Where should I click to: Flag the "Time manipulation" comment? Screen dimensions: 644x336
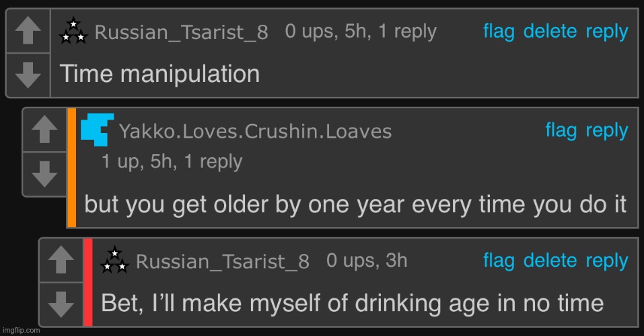pyautogui.click(x=499, y=32)
